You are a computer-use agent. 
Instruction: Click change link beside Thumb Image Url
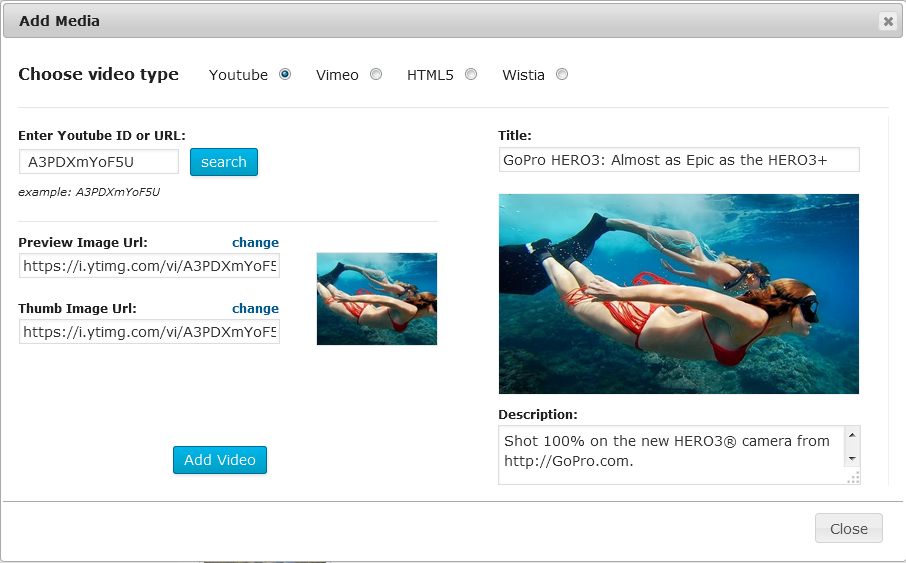click(255, 308)
